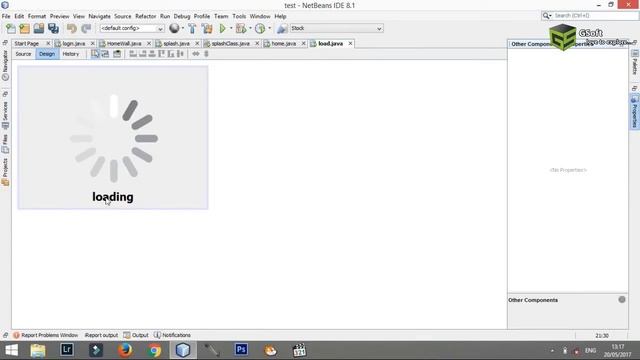Close the load.java tab
Screen dimensions: 640x360
(x=350, y=43)
